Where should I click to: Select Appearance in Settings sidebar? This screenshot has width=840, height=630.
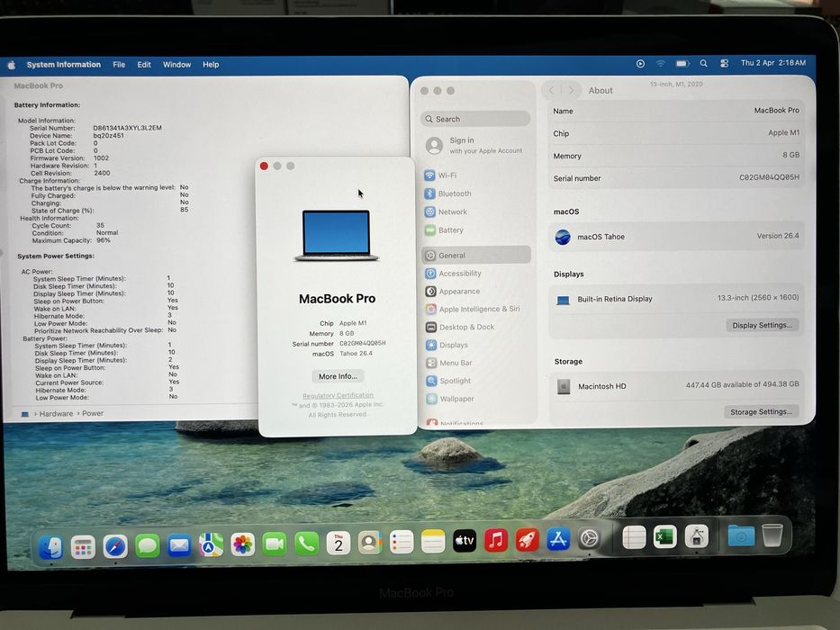[476, 291]
